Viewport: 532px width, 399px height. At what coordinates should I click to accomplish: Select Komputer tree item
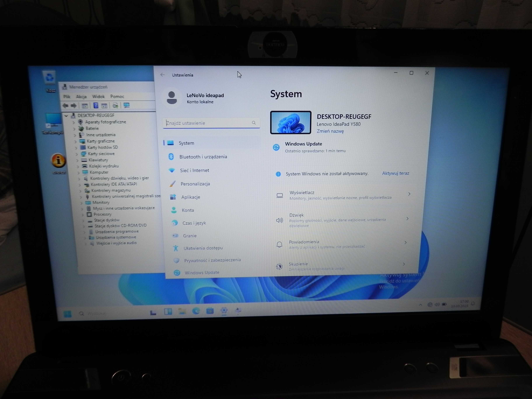tap(99, 172)
